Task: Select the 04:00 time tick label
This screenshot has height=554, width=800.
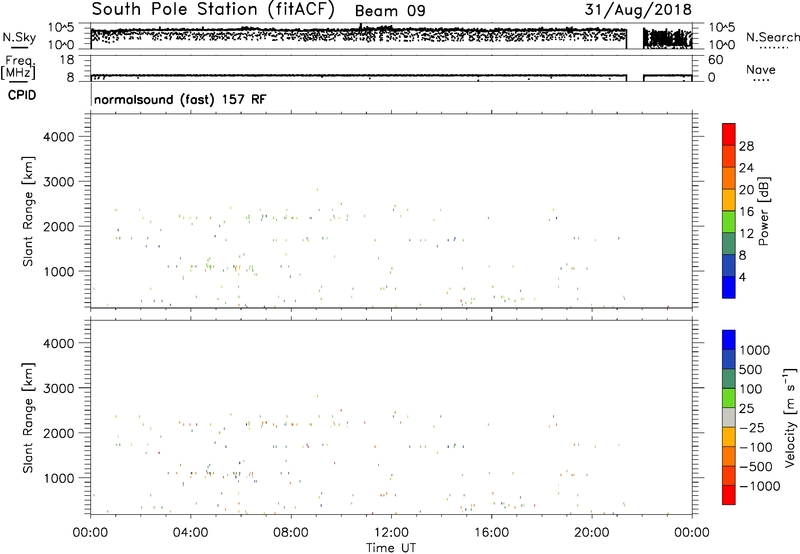Action: click(190, 533)
